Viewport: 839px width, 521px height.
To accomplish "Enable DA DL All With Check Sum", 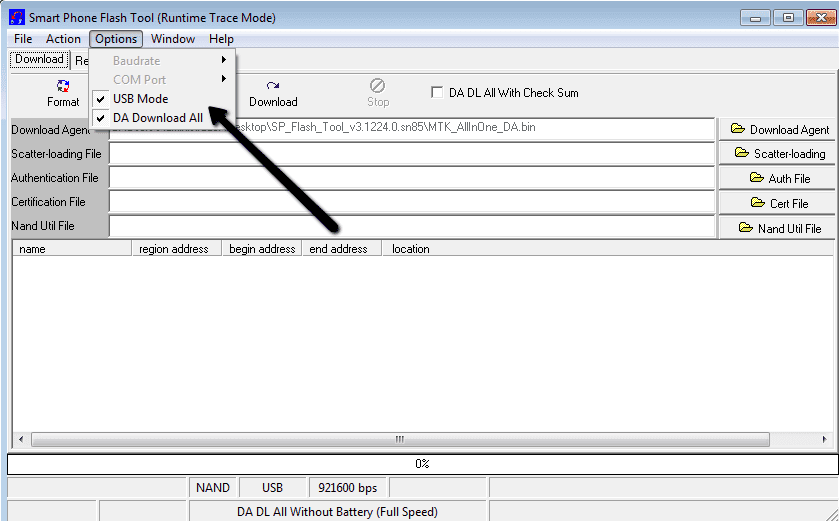I will pyautogui.click(x=437, y=93).
